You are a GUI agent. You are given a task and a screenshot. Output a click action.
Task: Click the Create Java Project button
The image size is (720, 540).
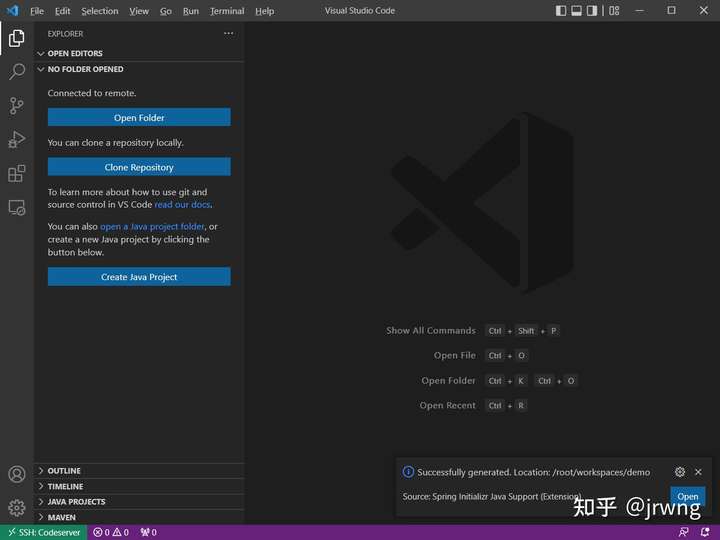point(139,277)
